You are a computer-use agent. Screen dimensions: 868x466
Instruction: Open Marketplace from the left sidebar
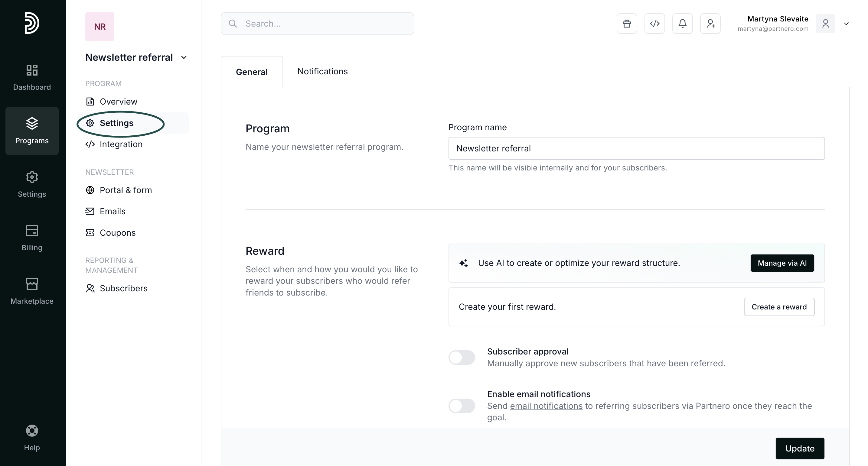click(x=32, y=291)
